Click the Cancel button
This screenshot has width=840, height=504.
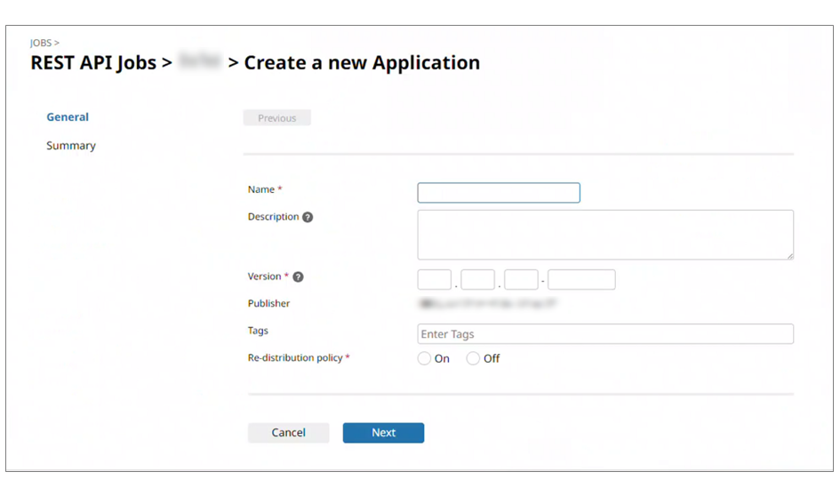(x=288, y=433)
